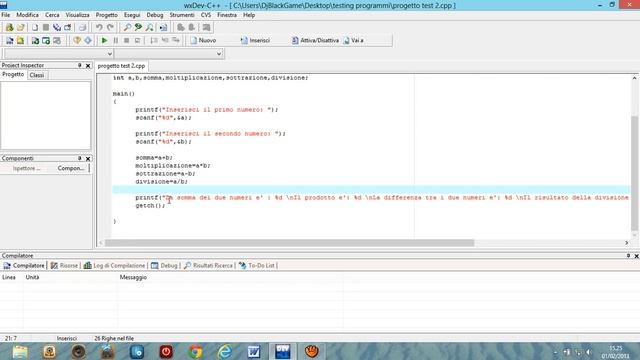Image resolution: width=640 pixels, height=360 pixels.
Task: Open the Find search icon
Action: (127, 27)
